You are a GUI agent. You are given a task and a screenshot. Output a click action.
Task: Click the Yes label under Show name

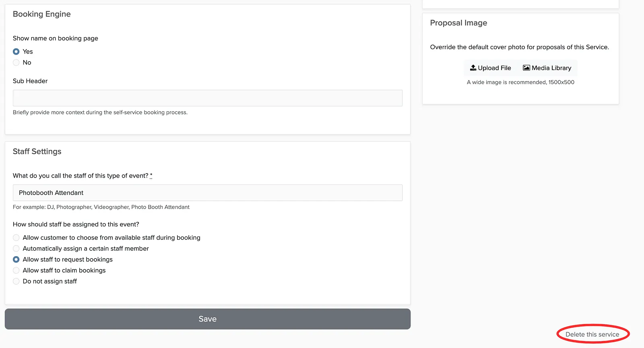tap(28, 52)
